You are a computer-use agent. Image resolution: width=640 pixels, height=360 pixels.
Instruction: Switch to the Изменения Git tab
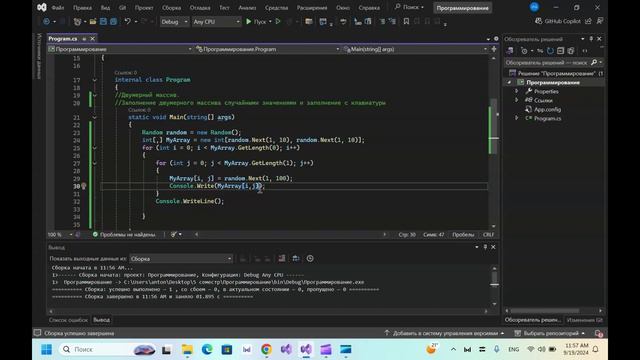point(584,320)
